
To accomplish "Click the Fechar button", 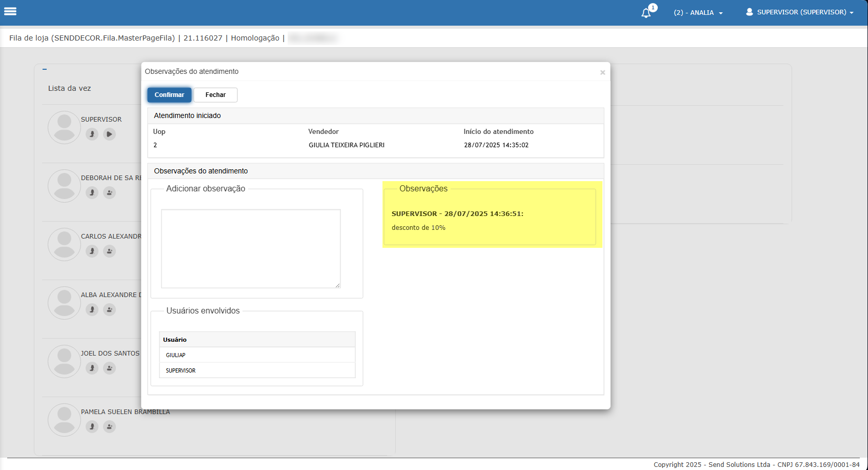I will point(215,95).
